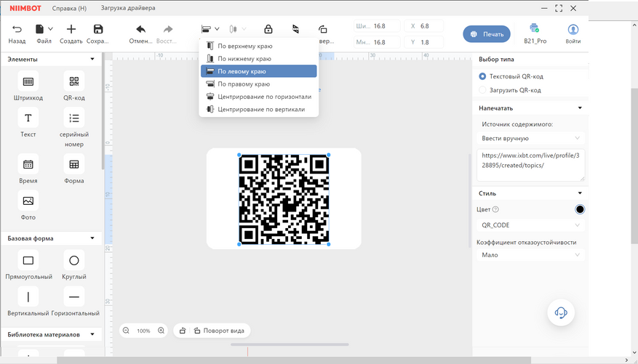Open the Ввести вручную source dropdown
Screen dimensions: 638x364
tap(531, 138)
